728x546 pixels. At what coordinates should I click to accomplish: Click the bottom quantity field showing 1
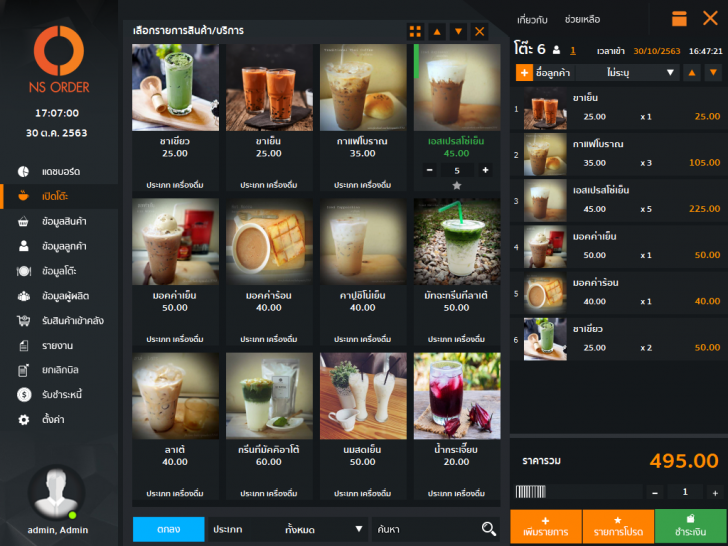tap(685, 492)
